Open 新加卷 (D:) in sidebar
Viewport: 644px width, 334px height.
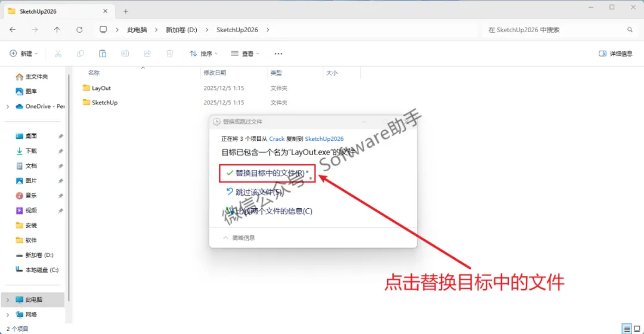click(35, 255)
